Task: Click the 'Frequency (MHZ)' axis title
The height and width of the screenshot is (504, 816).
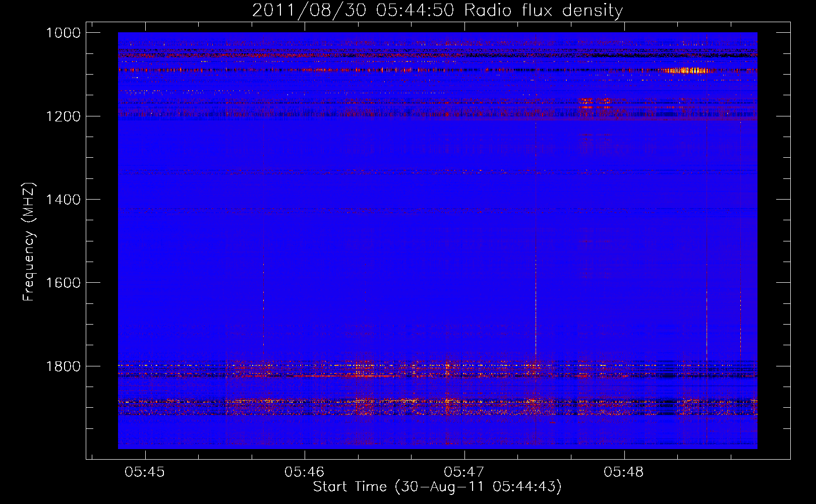Action: [x=29, y=242]
